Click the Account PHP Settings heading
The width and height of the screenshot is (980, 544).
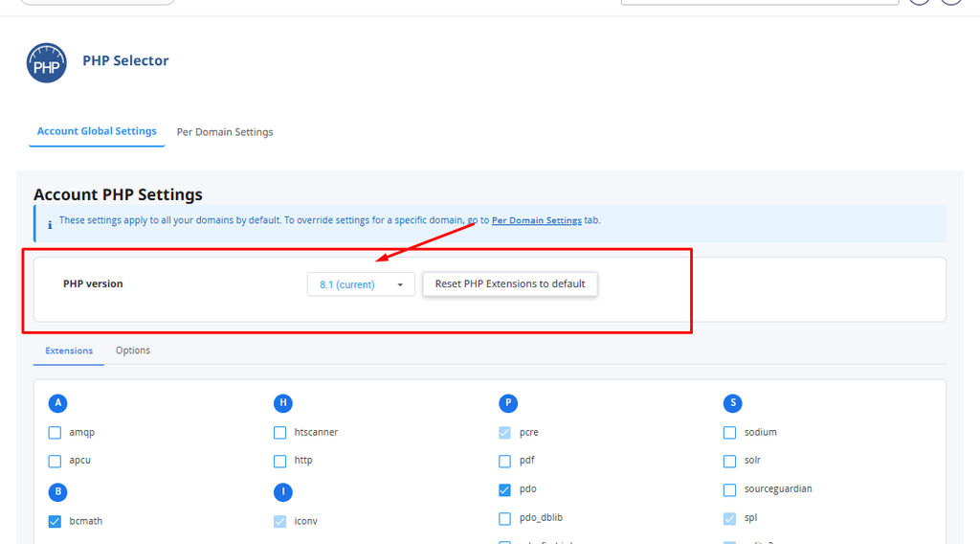pyautogui.click(x=118, y=194)
